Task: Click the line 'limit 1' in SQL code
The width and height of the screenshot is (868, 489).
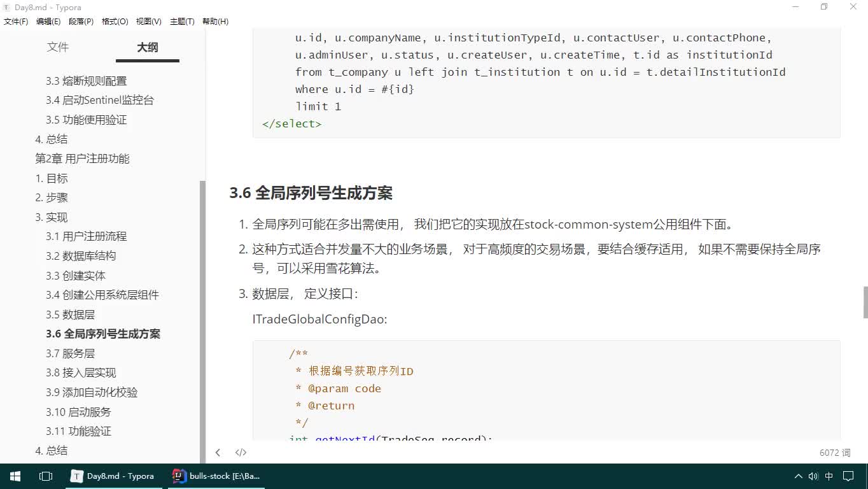Action: (x=318, y=106)
